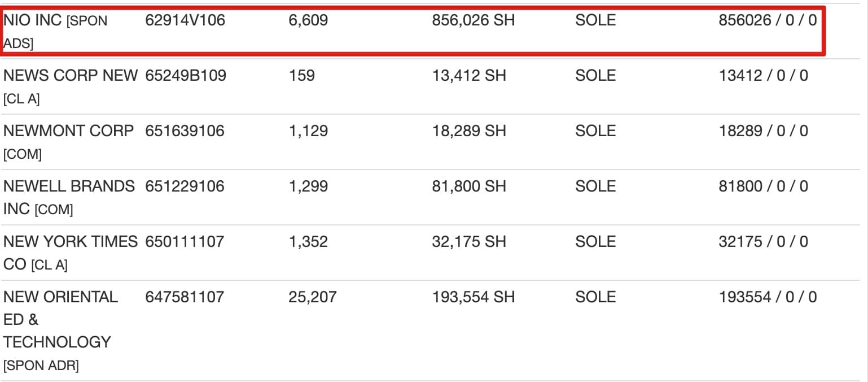This screenshot has height=382, width=868.
Task: Open NEWS CORP NEW entry
Action: (x=70, y=76)
